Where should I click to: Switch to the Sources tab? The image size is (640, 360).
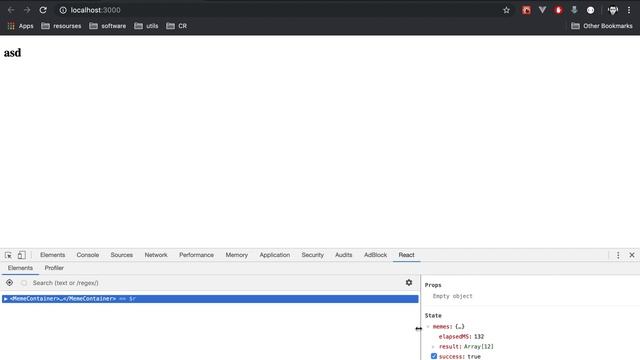tap(122, 255)
